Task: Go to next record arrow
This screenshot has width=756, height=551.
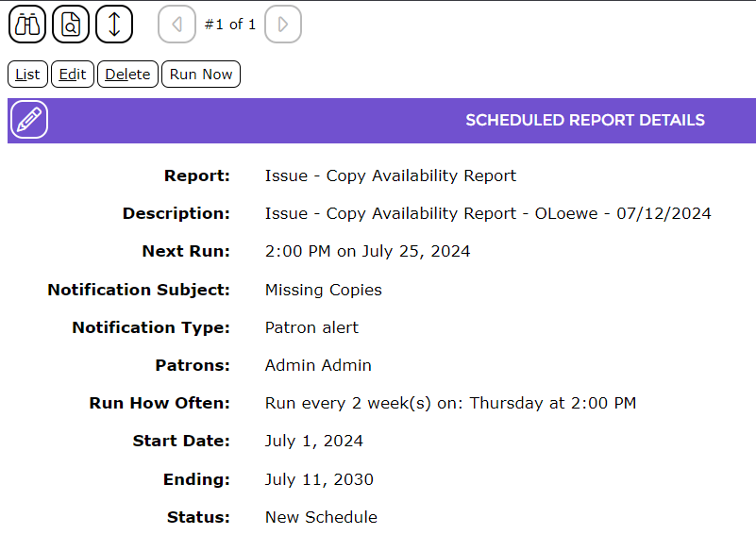Action: (x=283, y=25)
